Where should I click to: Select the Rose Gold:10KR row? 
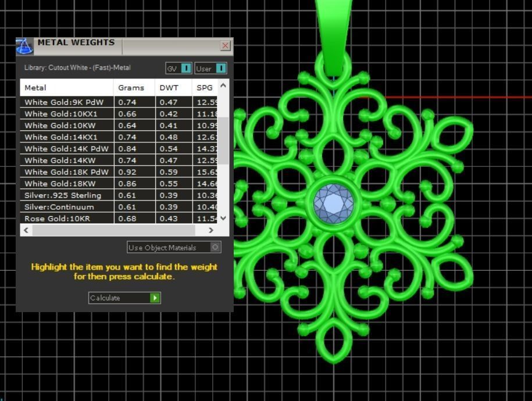click(x=119, y=218)
